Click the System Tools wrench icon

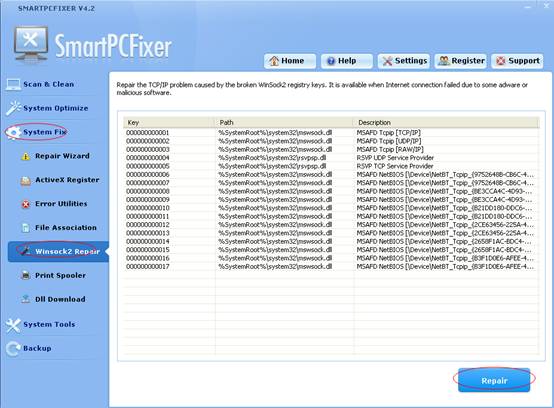(x=13, y=325)
